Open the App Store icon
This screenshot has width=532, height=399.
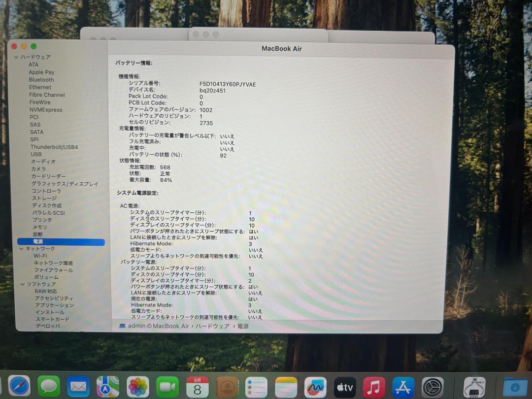click(x=403, y=387)
